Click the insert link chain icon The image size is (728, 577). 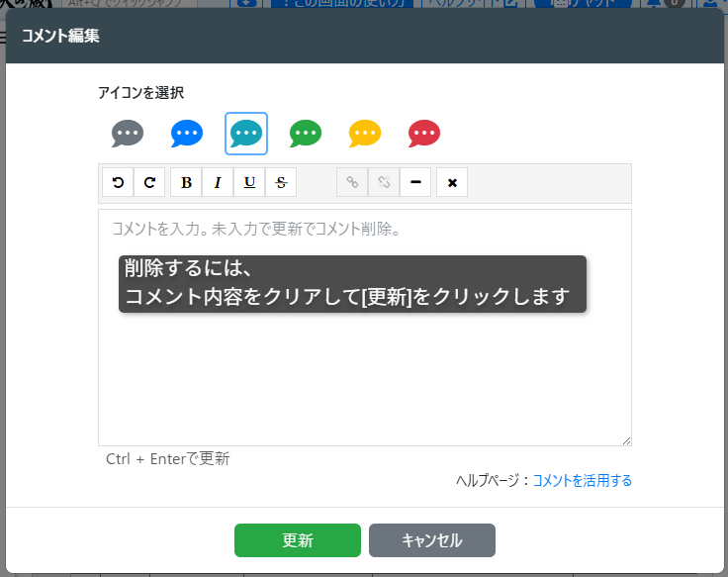coord(352,182)
